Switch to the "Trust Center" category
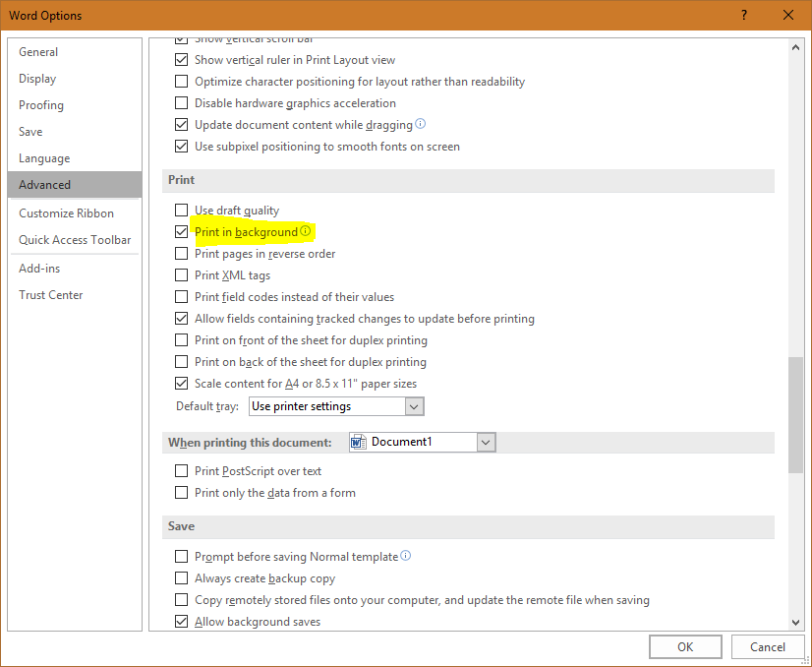 50,294
